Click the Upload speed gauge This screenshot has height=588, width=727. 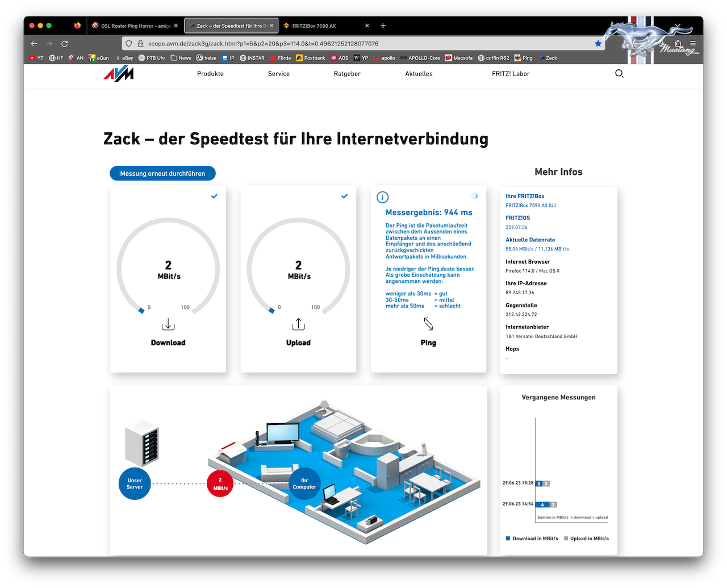click(298, 266)
